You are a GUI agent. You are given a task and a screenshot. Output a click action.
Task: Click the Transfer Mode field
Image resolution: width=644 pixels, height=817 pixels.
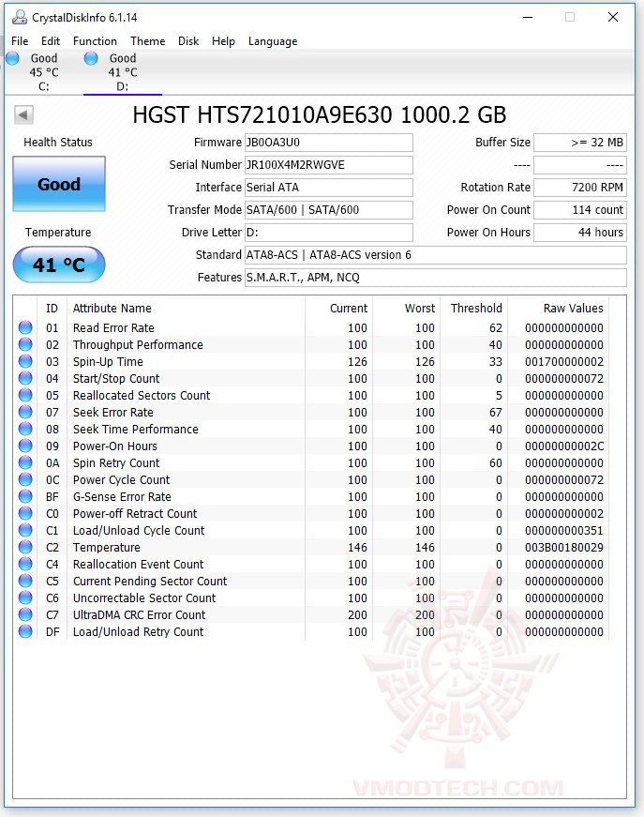click(x=329, y=209)
